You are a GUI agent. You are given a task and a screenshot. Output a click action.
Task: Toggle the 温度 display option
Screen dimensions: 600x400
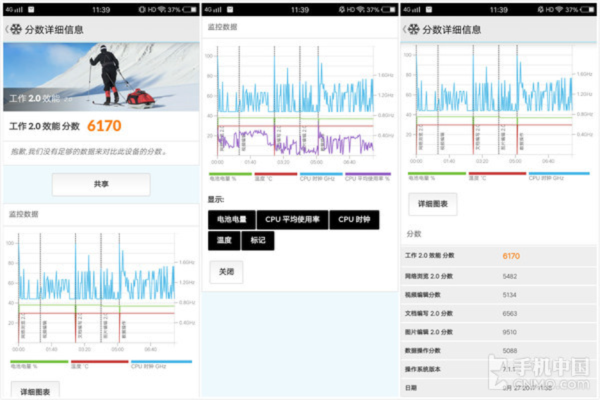click(224, 240)
